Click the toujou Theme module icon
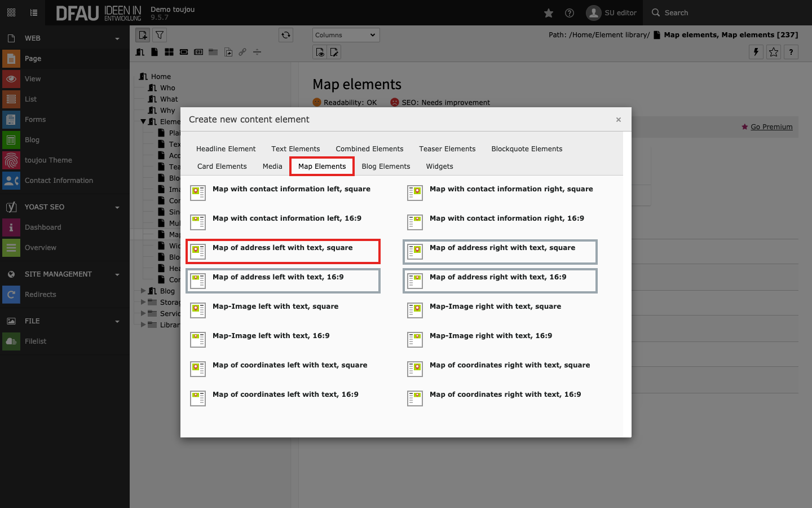The width and height of the screenshot is (812, 508). tap(11, 160)
